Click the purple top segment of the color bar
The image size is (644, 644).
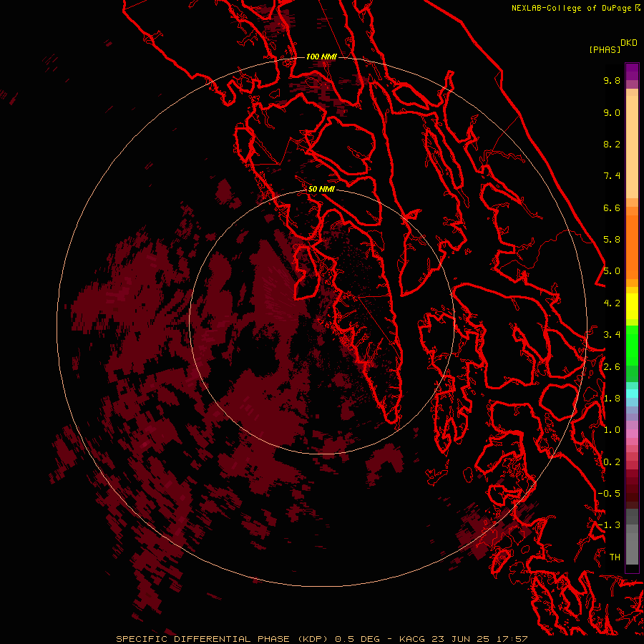pyautogui.click(x=632, y=72)
